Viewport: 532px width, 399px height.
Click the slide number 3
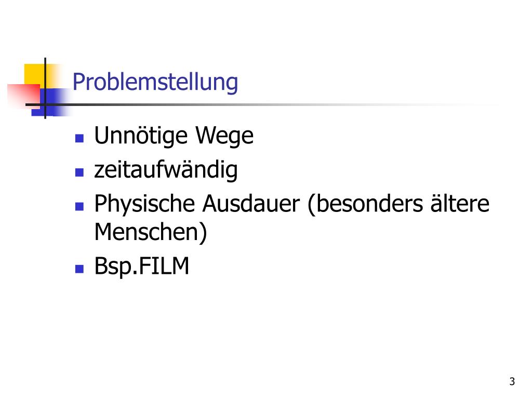[512, 382]
